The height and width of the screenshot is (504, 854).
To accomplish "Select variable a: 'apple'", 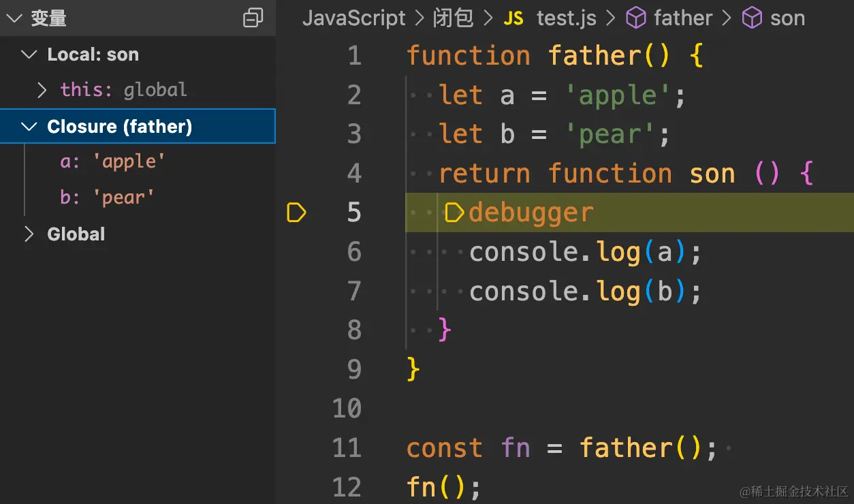I will pos(113,162).
